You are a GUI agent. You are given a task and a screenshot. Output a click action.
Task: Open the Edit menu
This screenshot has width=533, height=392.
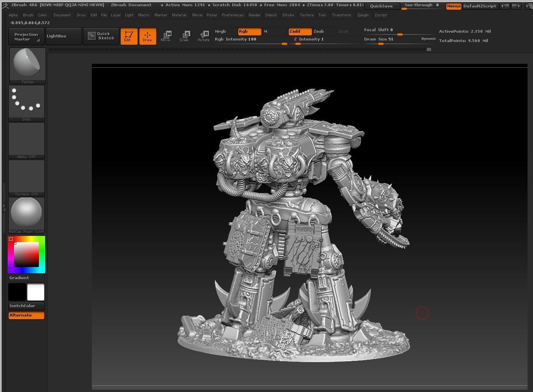tap(94, 15)
